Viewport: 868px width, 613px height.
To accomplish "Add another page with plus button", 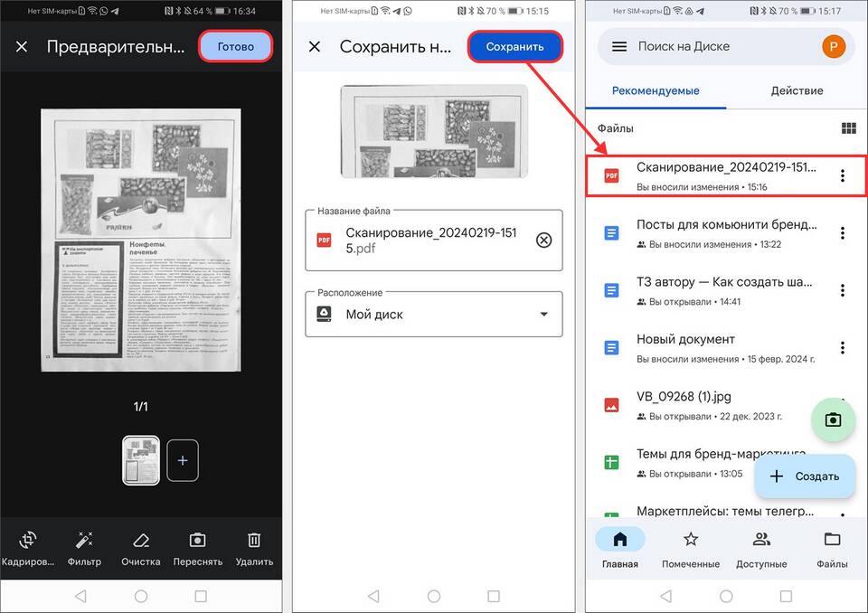I will tap(183, 460).
